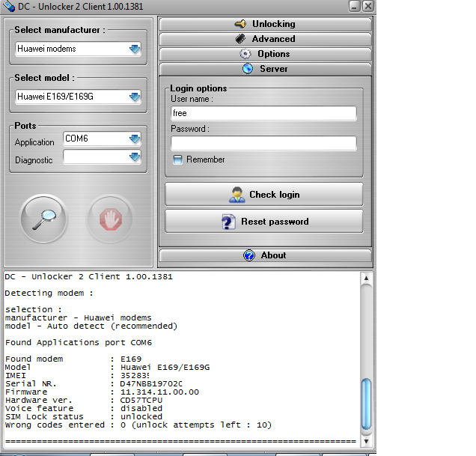Minimize the DC-Unlocker window
476x456 pixels.
pyautogui.click(x=354, y=6)
